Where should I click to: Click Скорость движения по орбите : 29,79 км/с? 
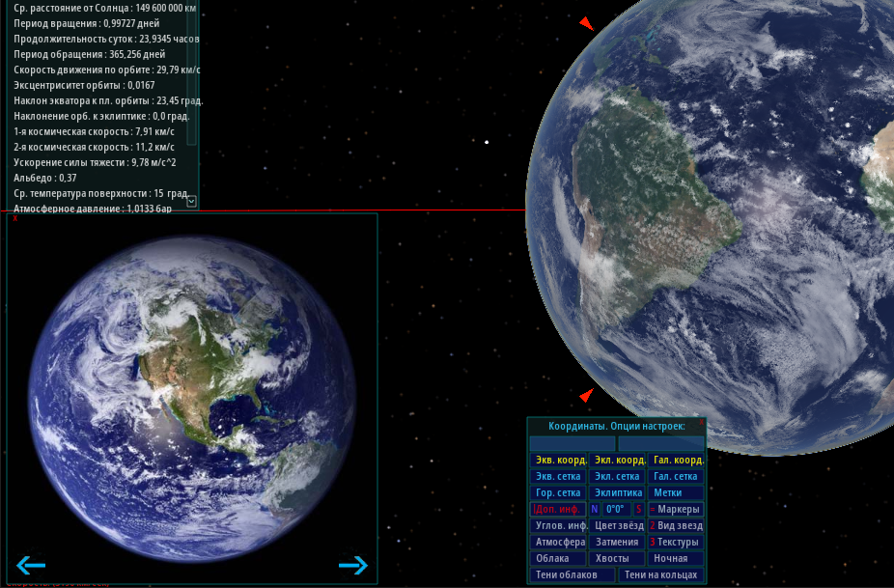click(106, 70)
